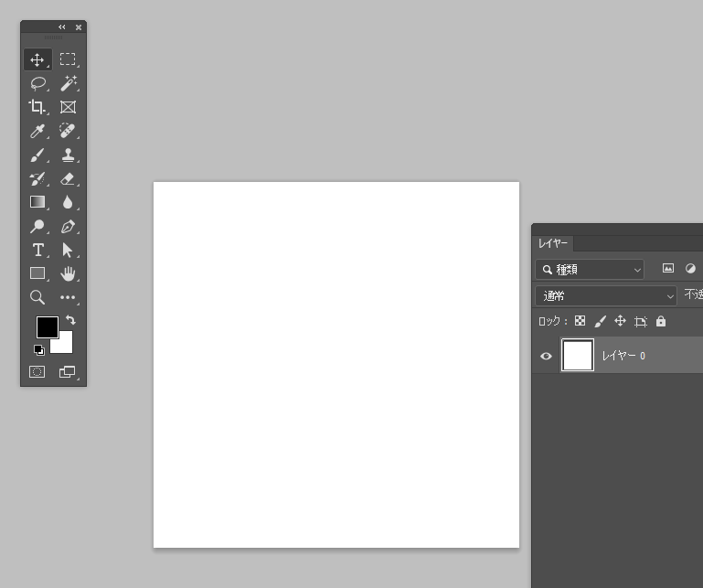Select the Clone Stamp tool
The height and width of the screenshot is (588, 703).
[68, 155]
